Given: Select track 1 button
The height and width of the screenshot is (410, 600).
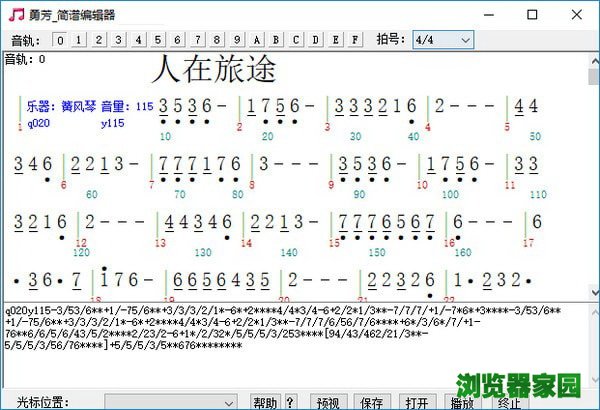Looking at the screenshot, I should (79, 40).
